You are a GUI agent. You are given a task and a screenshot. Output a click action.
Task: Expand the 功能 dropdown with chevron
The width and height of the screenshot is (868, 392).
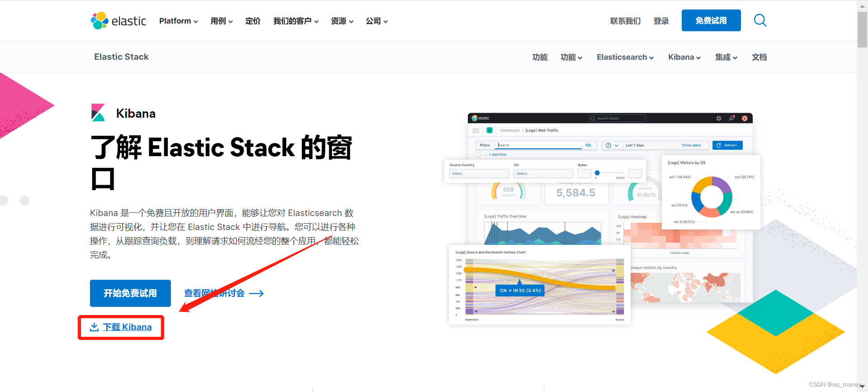click(571, 57)
